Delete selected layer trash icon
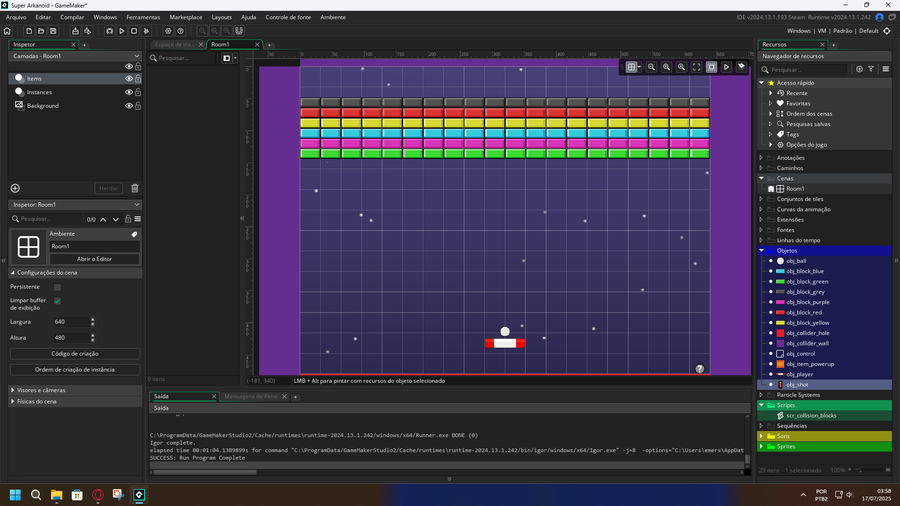This screenshot has width=900, height=506. coord(135,188)
